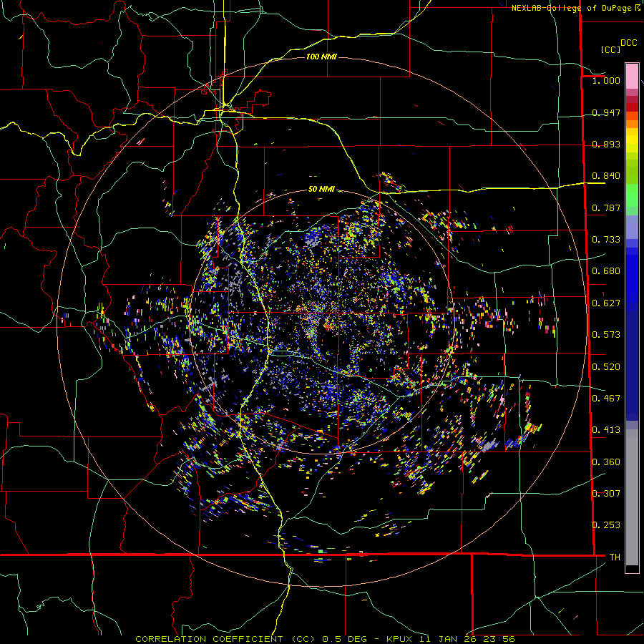Click the 1.000 value on the color scale
Screen dimensions: 644x644
606,80
